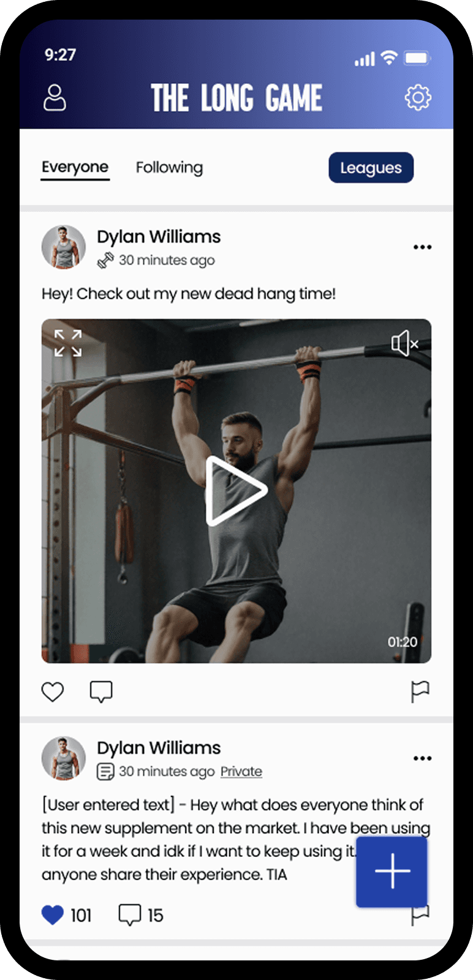Click the Private link on second post
The image size is (473, 980).
click(241, 771)
